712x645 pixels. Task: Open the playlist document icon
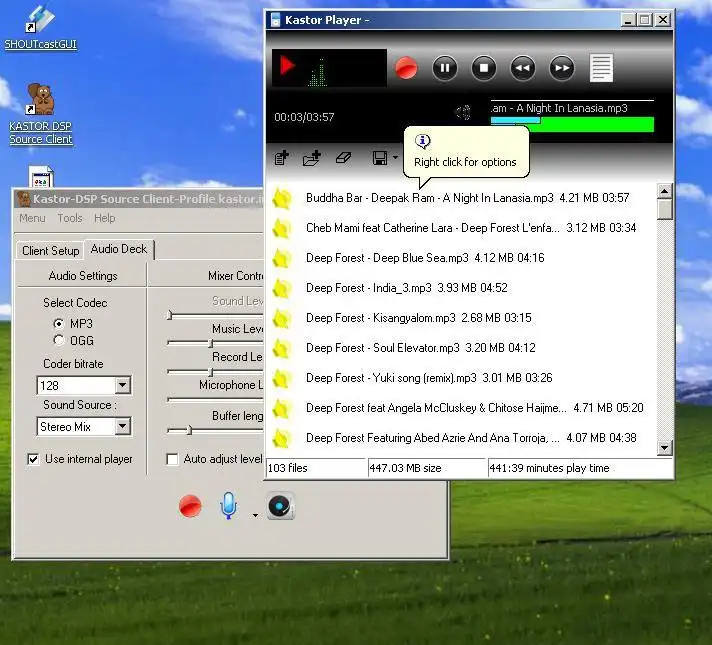601,68
